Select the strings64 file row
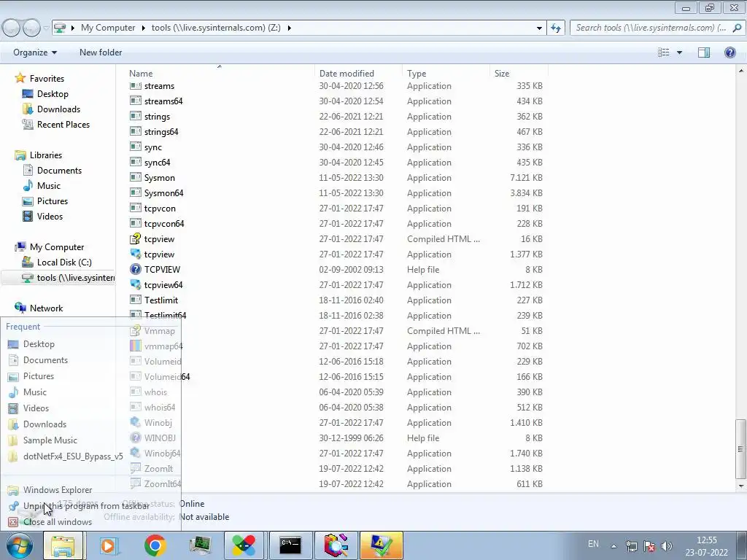 pyautogui.click(x=336, y=132)
